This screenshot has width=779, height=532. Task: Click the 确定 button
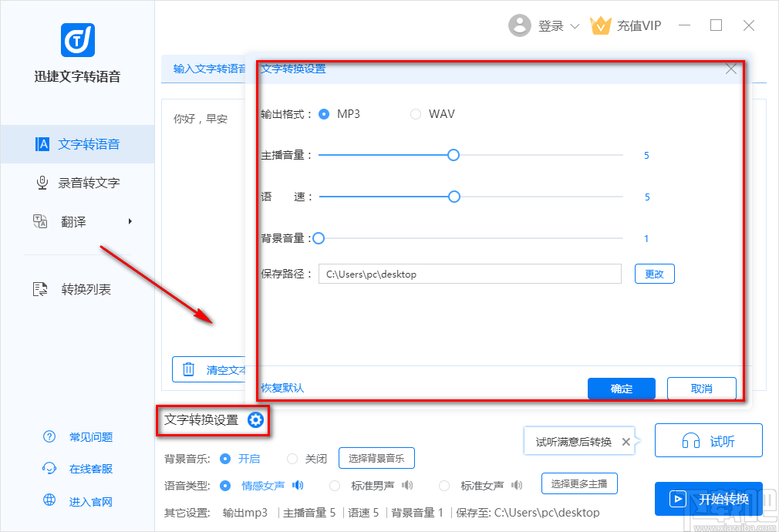pos(622,389)
